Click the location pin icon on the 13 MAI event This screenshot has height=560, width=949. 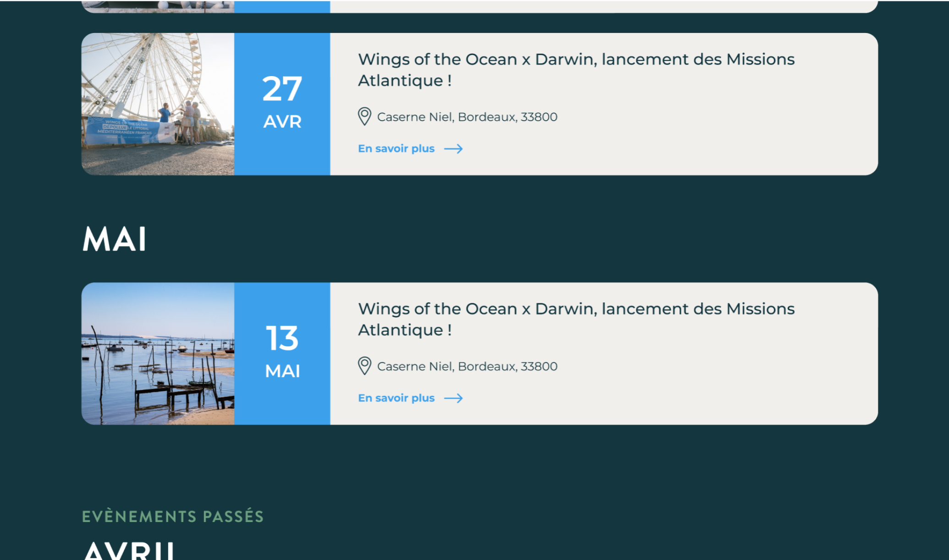pos(364,366)
